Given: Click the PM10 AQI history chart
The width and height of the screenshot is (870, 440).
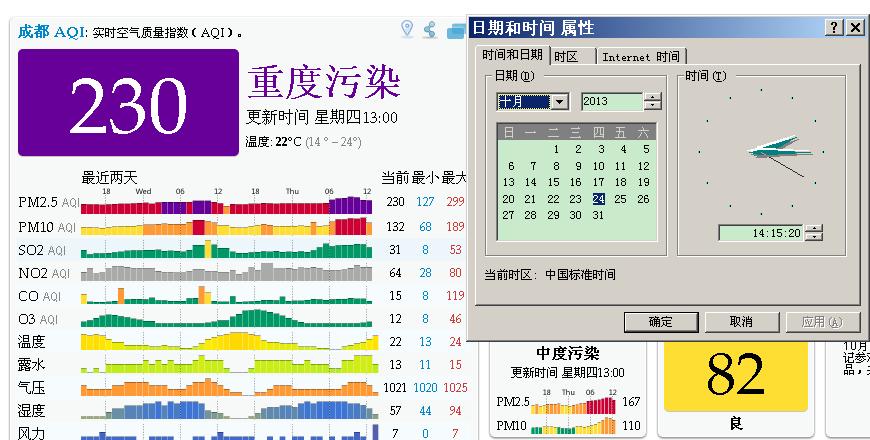Looking at the screenshot, I should point(226,226).
